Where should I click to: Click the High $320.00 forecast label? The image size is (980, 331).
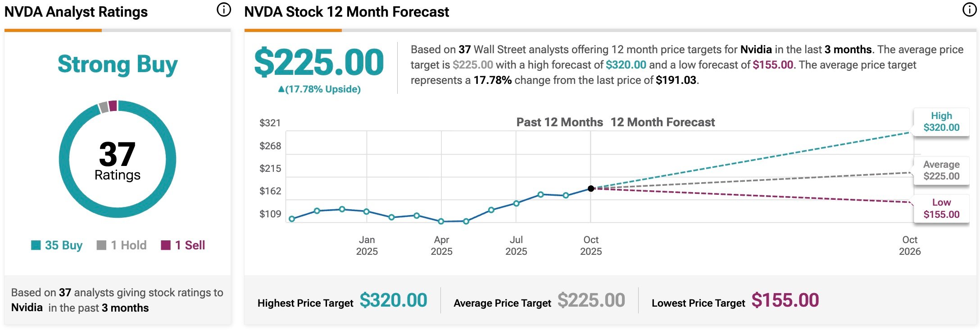pyautogui.click(x=941, y=122)
